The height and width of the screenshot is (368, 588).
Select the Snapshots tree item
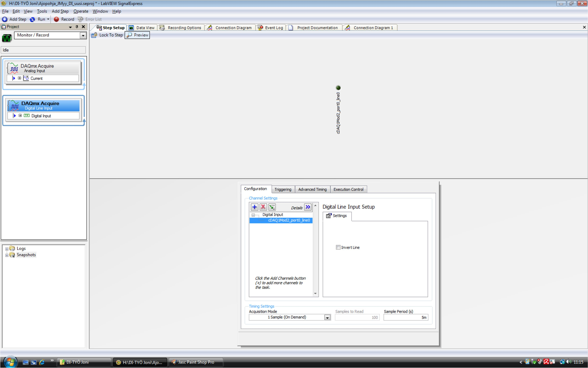coord(26,255)
